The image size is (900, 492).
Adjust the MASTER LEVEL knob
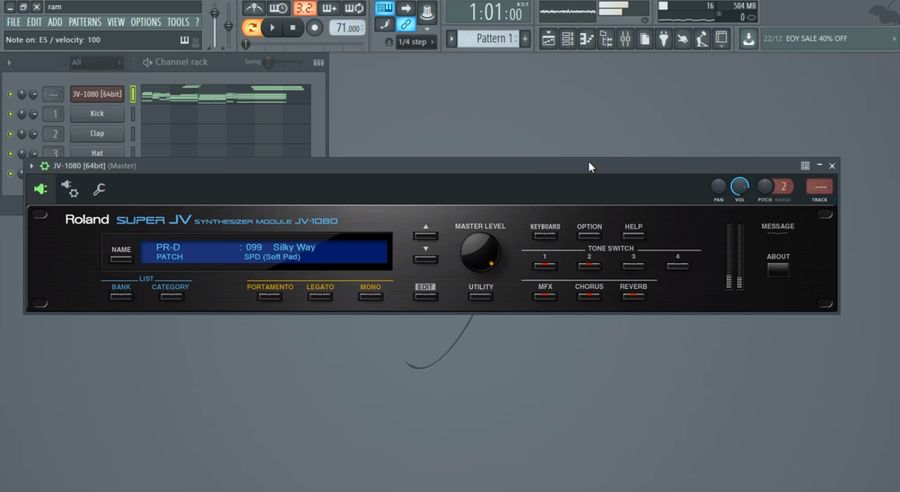pos(480,253)
